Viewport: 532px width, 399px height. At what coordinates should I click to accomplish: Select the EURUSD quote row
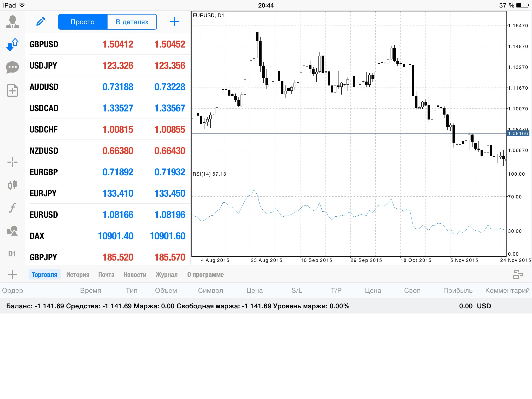click(108, 215)
